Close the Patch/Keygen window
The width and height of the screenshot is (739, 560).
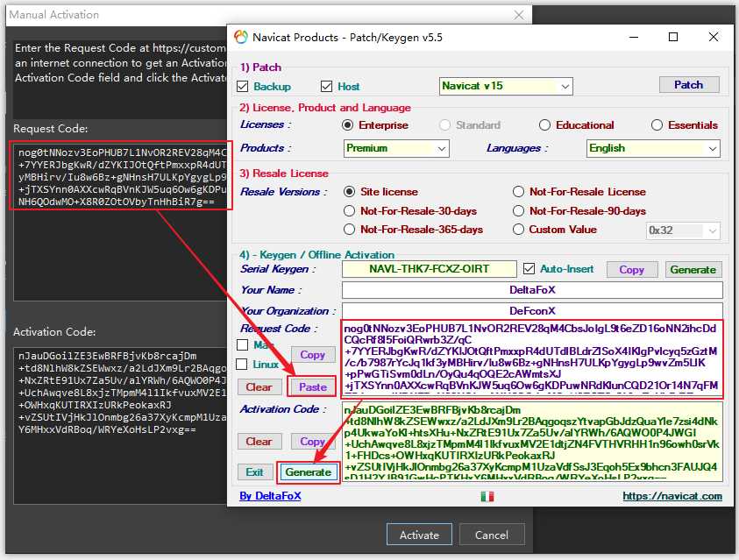(x=714, y=37)
